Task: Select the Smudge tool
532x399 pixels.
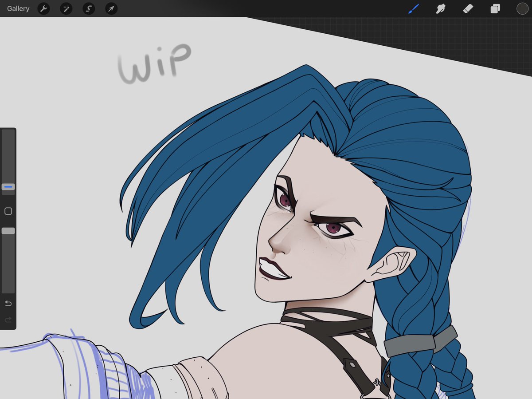Action: pyautogui.click(x=441, y=8)
